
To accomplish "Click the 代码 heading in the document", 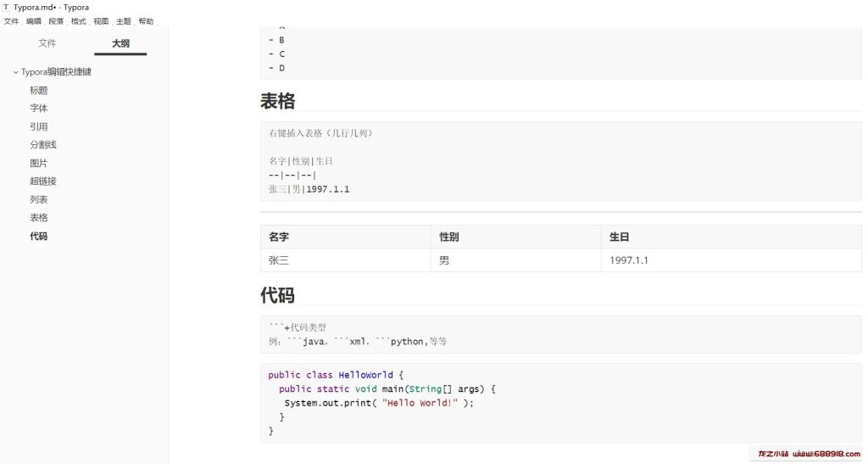I will pos(278,295).
